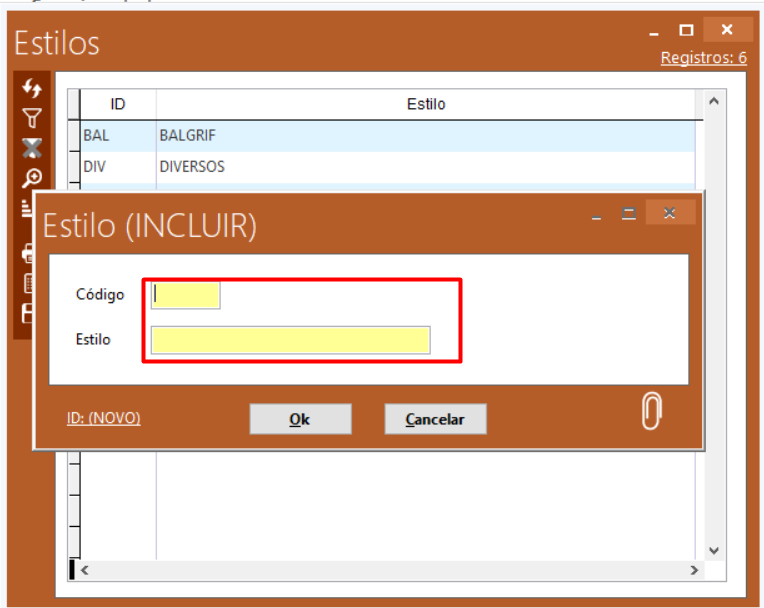The height and width of the screenshot is (608, 764).
Task: Maximize the Estilo (INCLUIR) dialog
Action: [x=629, y=213]
